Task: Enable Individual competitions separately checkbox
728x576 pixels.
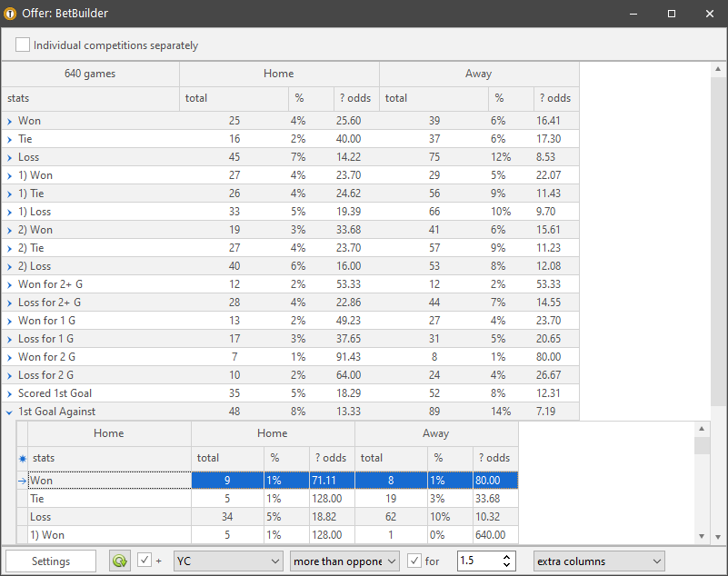Action: [x=23, y=45]
